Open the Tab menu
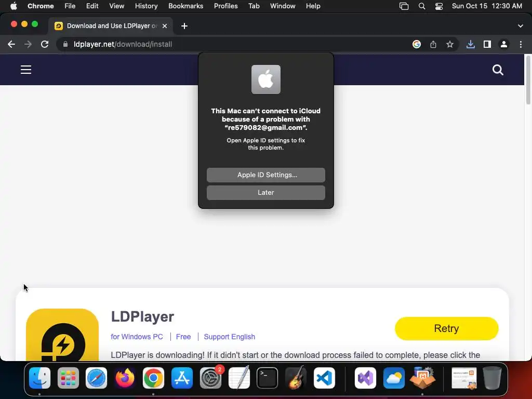 click(254, 6)
